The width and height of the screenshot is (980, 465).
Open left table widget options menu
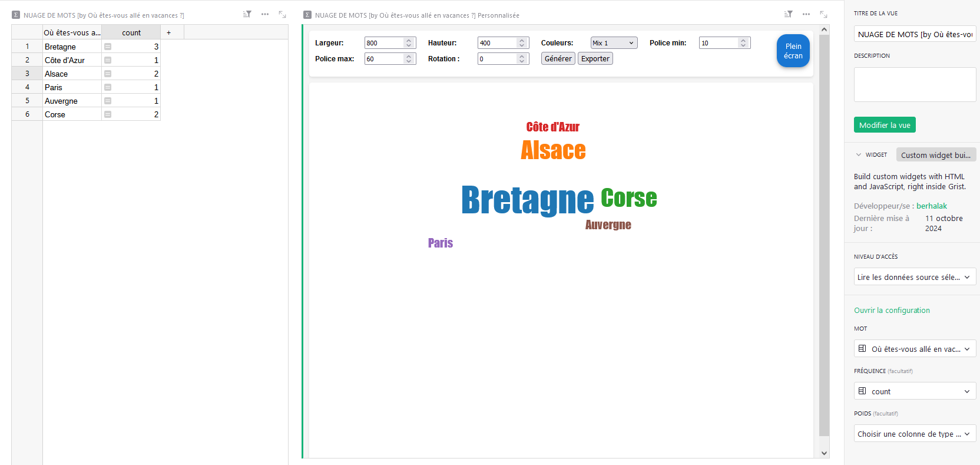point(265,14)
